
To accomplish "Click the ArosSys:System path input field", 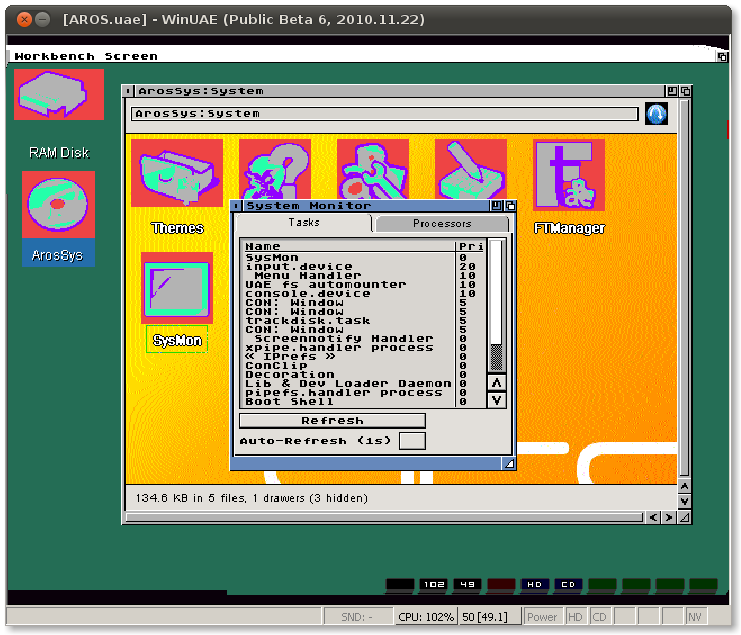I will click(x=385, y=114).
